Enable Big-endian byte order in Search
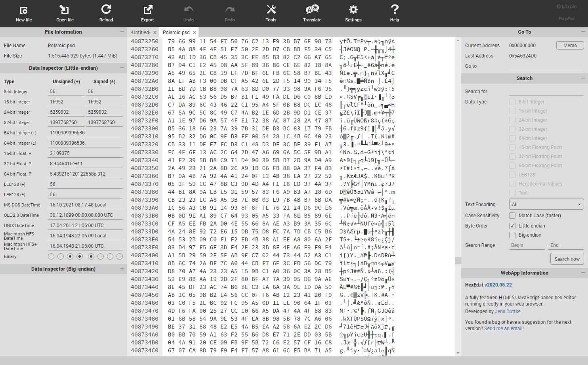The image size is (588, 365). (512, 235)
